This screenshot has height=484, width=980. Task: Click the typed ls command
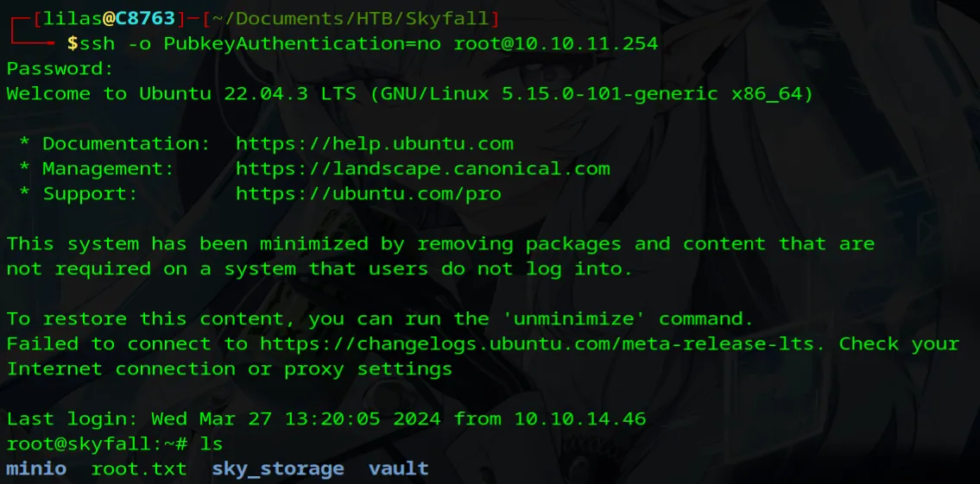(212, 444)
